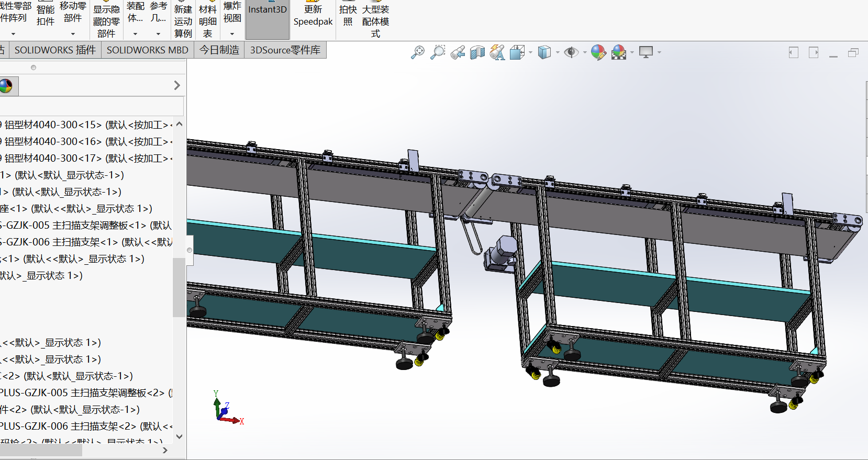Screen dimensions: 868x460
Task: Click the 移动零部件 move component button
Action: [x=73, y=13]
